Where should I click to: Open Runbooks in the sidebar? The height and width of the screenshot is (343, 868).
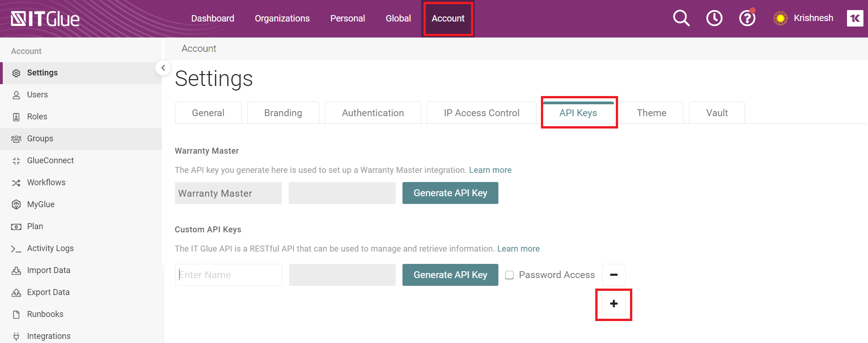pyautogui.click(x=81, y=315)
